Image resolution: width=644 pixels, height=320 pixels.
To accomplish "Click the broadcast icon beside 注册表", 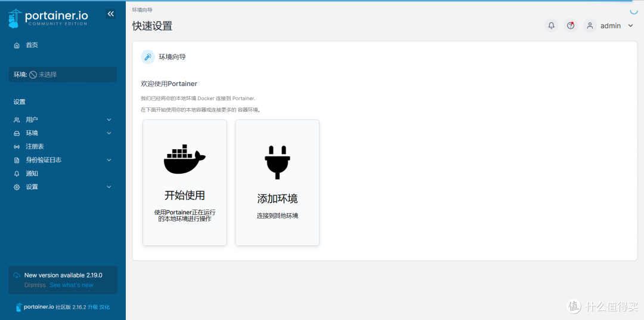I will point(17,147).
